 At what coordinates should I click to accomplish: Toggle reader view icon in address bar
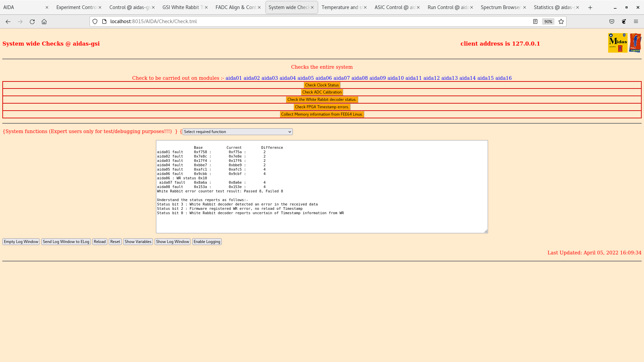pos(535,21)
